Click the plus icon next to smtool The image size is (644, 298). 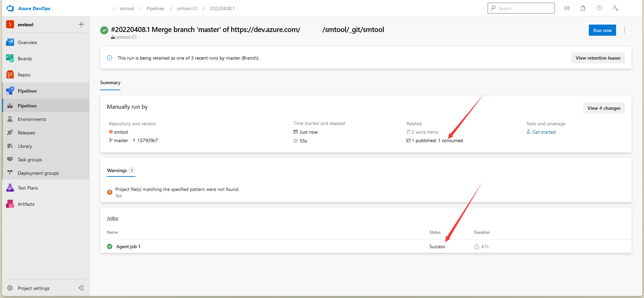[81, 24]
